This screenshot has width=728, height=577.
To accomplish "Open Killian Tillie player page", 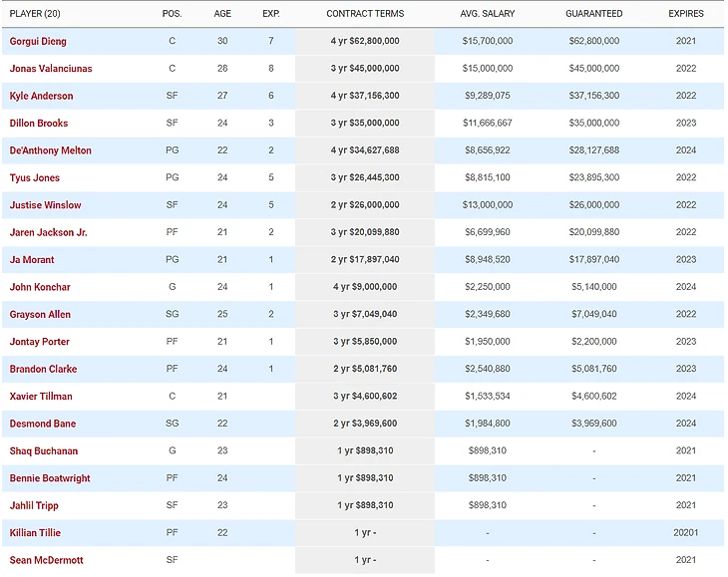I will [x=35, y=533].
